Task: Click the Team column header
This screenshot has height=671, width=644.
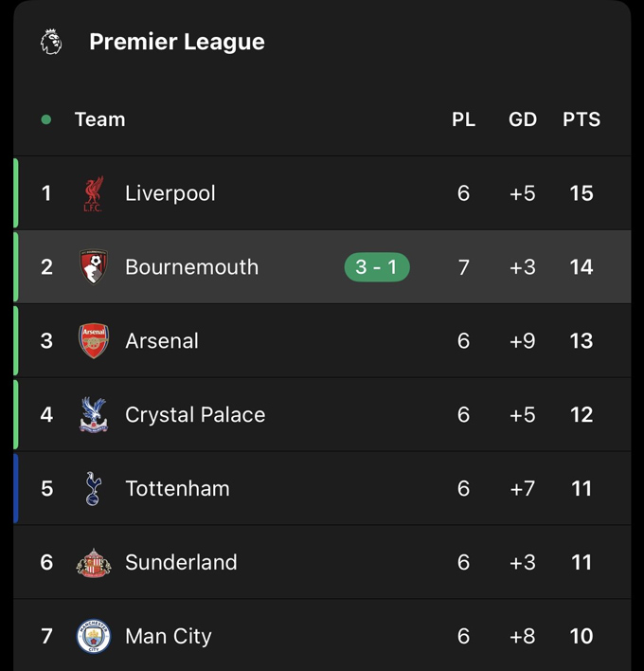Action: 99,119
